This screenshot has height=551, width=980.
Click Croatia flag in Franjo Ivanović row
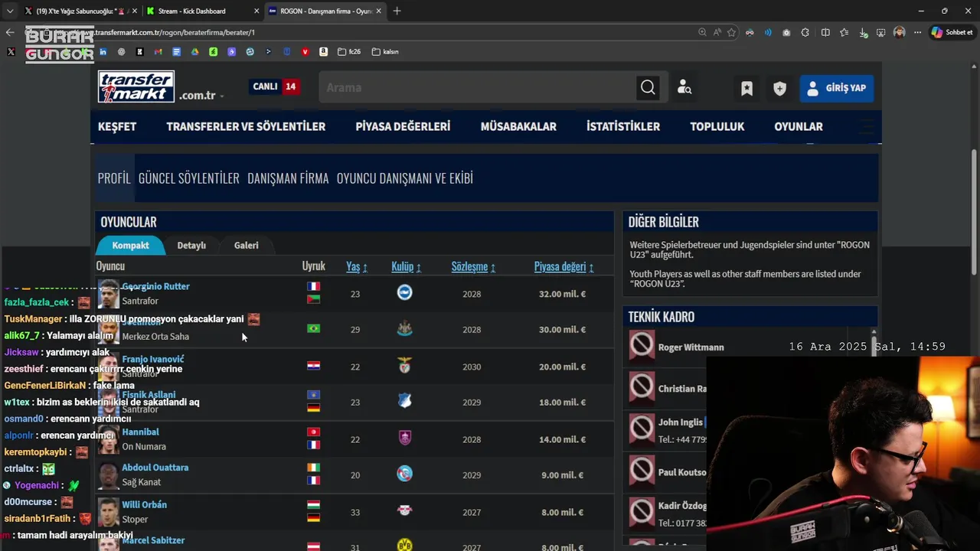tap(313, 366)
